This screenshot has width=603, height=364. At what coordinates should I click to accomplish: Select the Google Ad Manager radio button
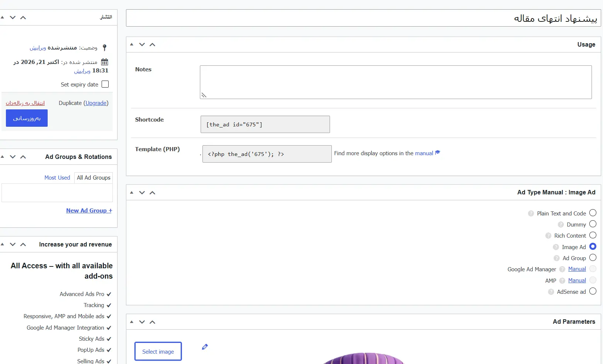593,269
